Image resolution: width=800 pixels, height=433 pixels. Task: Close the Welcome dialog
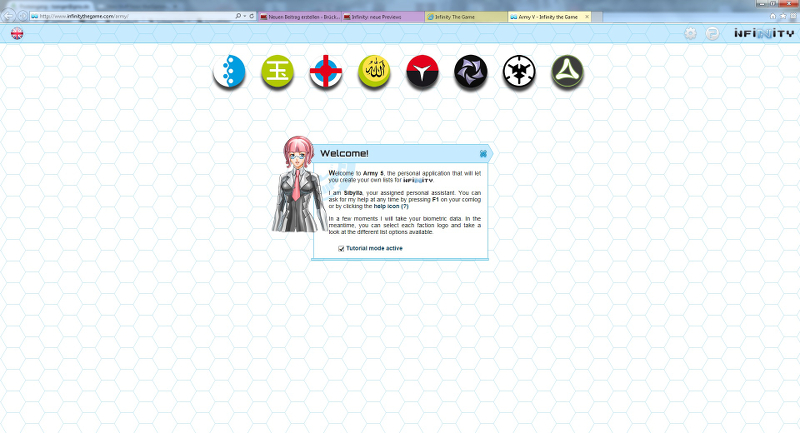pyautogui.click(x=483, y=154)
